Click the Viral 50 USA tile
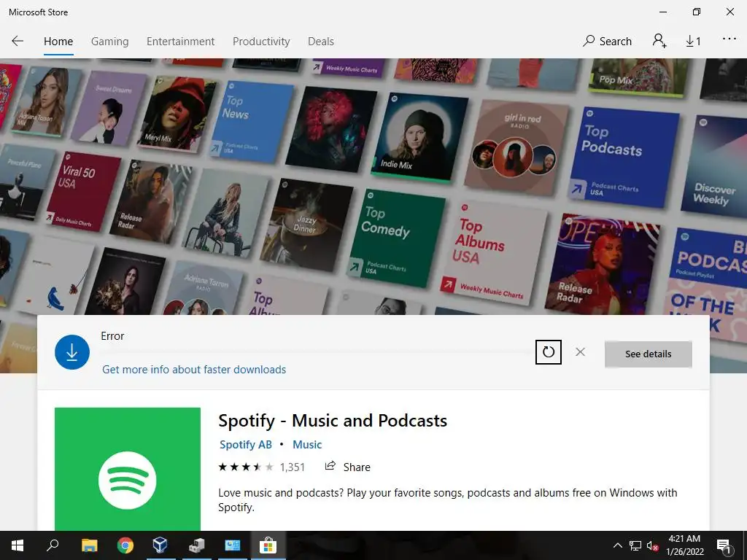747x560 pixels. pos(82,190)
